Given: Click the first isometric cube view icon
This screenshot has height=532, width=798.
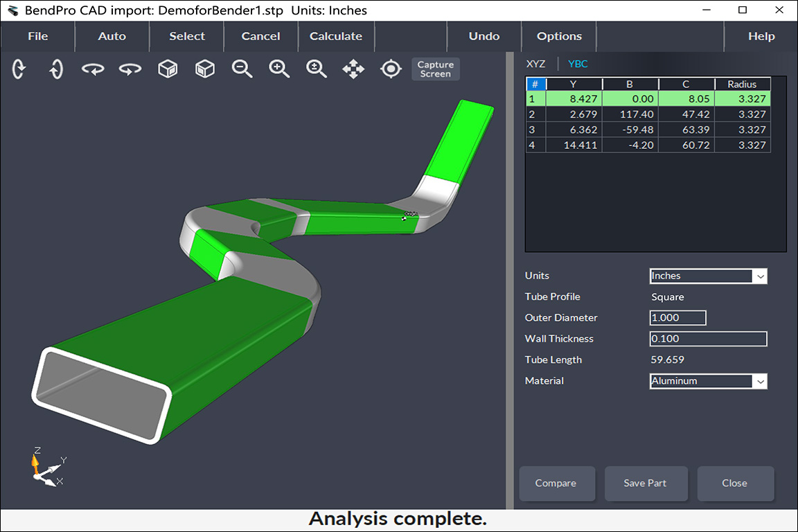Looking at the screenshot, I should (x=167, y=69).
